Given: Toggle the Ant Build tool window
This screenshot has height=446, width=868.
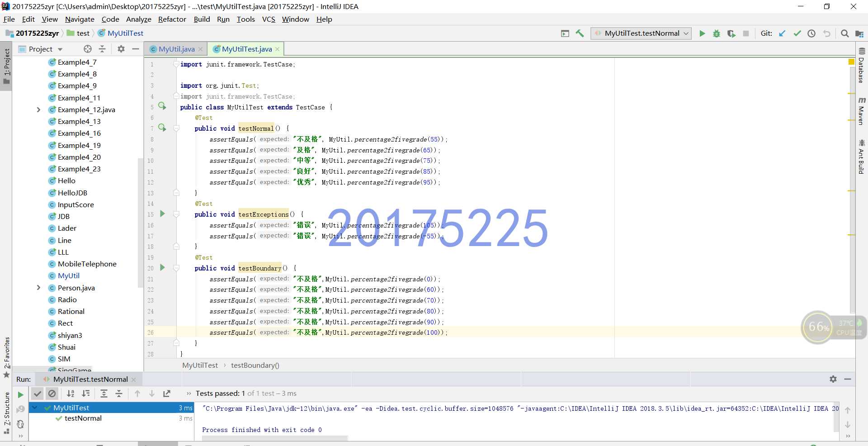Looking at the screenshot, I should 862,157.
